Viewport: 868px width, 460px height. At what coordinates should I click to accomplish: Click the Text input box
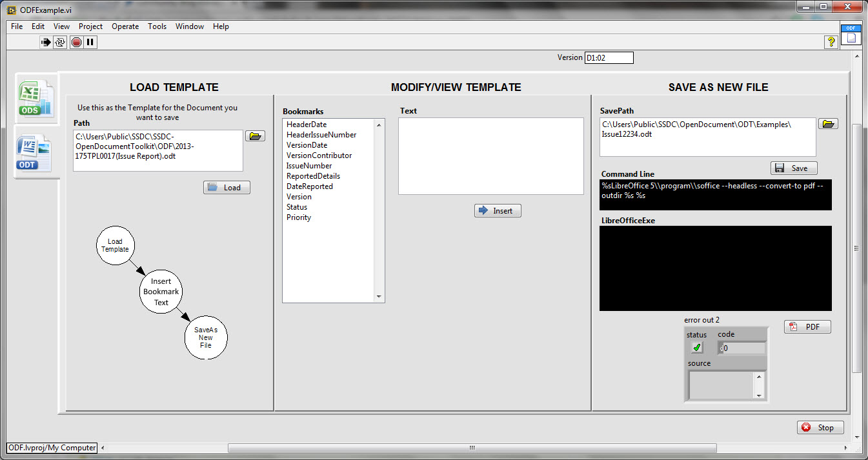490,155
